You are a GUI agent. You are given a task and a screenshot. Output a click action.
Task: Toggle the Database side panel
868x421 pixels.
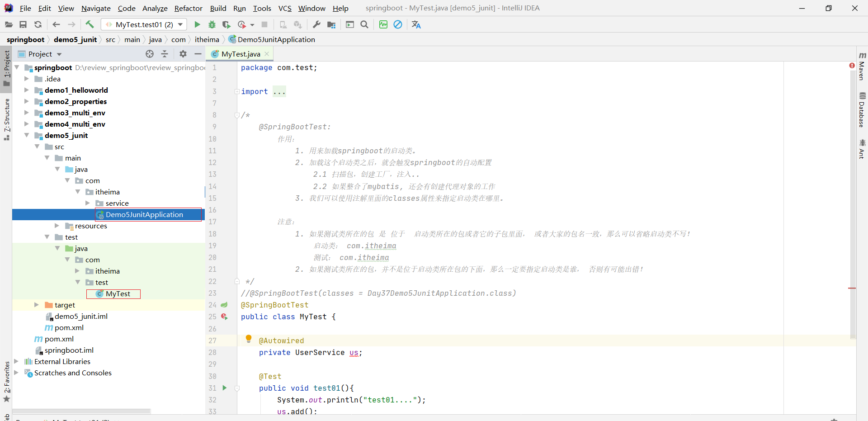862,110
